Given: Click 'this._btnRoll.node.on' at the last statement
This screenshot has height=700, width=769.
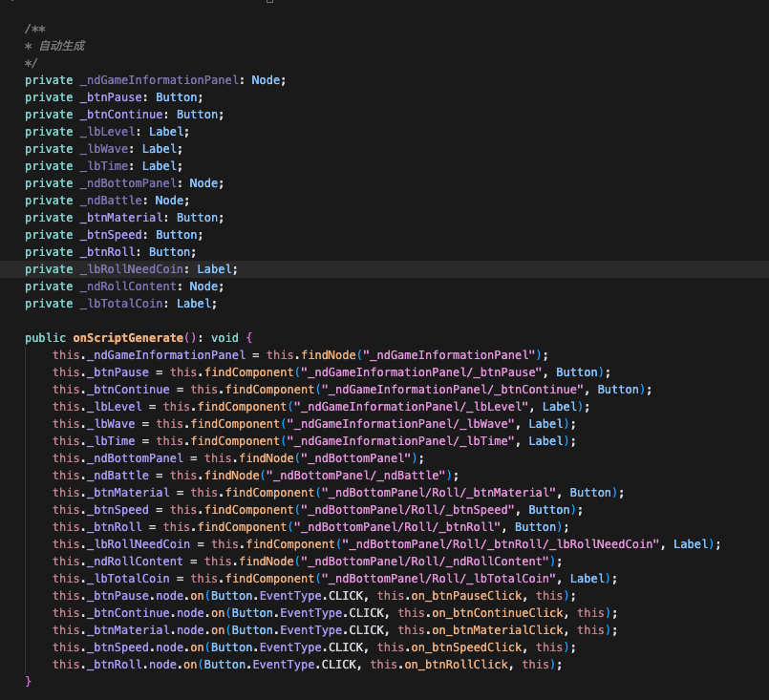Looking at the screenshot, I should pos(125,665).
